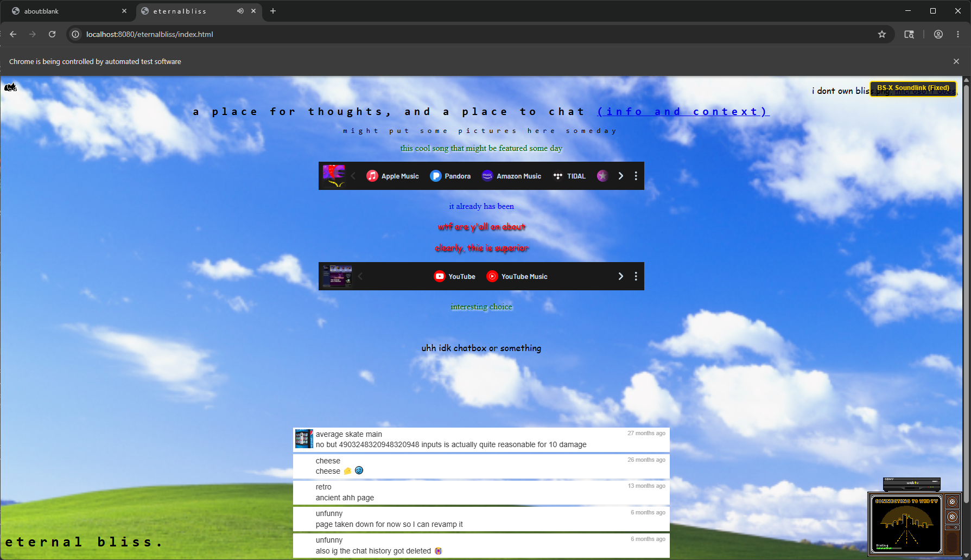Click the cat icon at the page corner
Image resolution: width=971 pixels, height=560 pixels.
click(10, 87)
